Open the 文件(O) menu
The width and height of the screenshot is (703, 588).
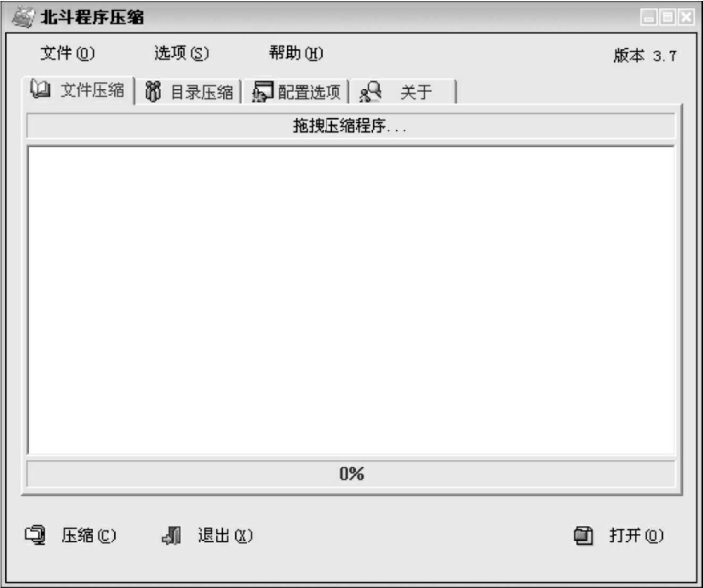point(68,53)
